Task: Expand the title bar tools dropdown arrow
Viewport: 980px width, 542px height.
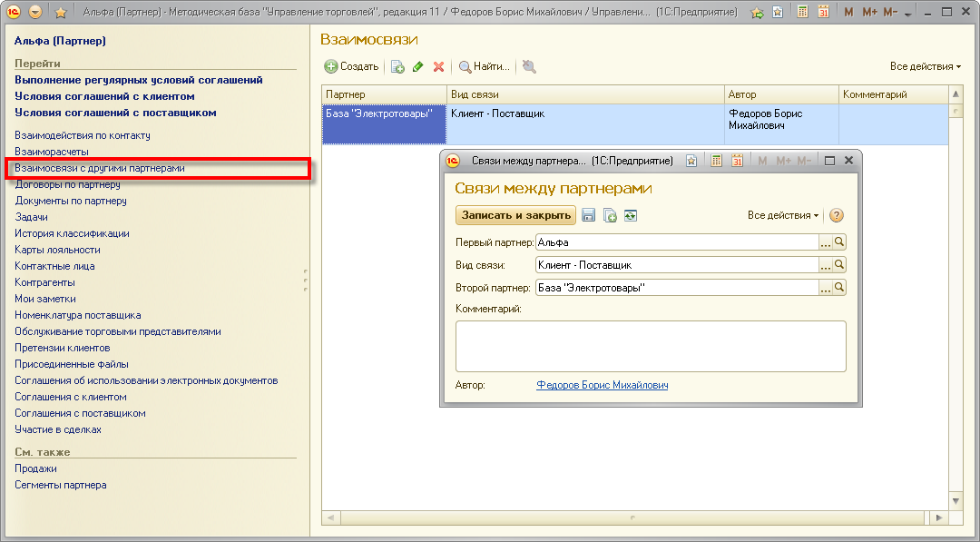Action: pos(908,14)
